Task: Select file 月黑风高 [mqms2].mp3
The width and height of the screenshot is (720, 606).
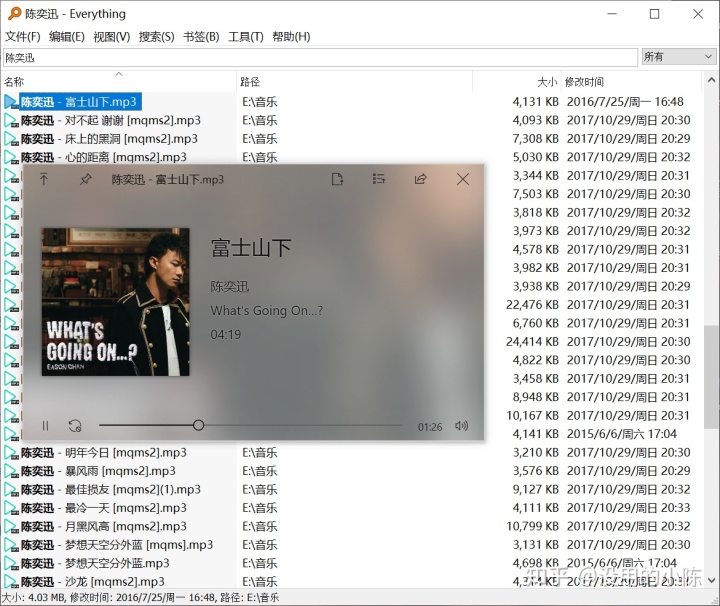Action: tap(104, 526)
